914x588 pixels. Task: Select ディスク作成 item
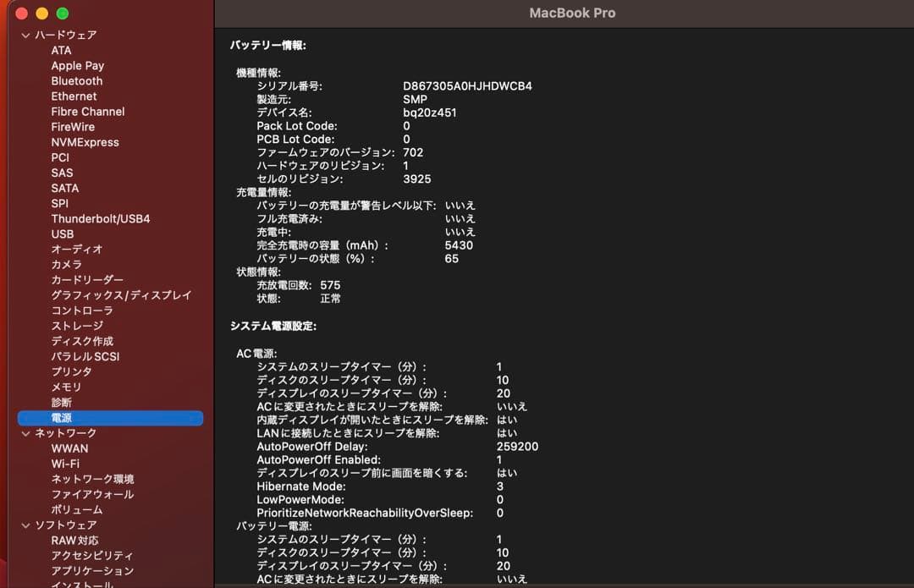(81, 341)
